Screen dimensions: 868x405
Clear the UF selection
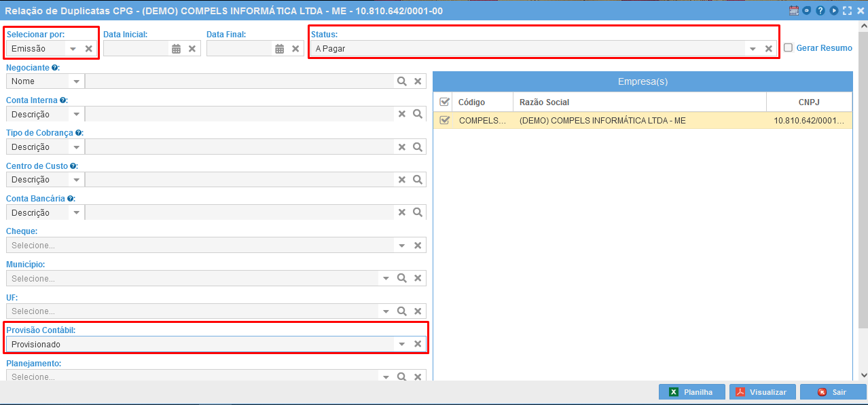click(418, 311)
